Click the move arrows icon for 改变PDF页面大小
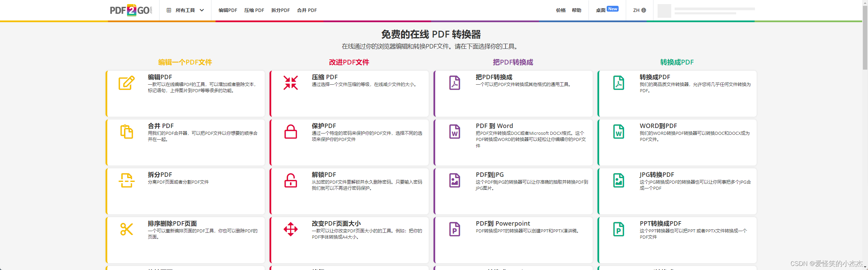This screenshot has width=868, height=270. pos(291,229)
